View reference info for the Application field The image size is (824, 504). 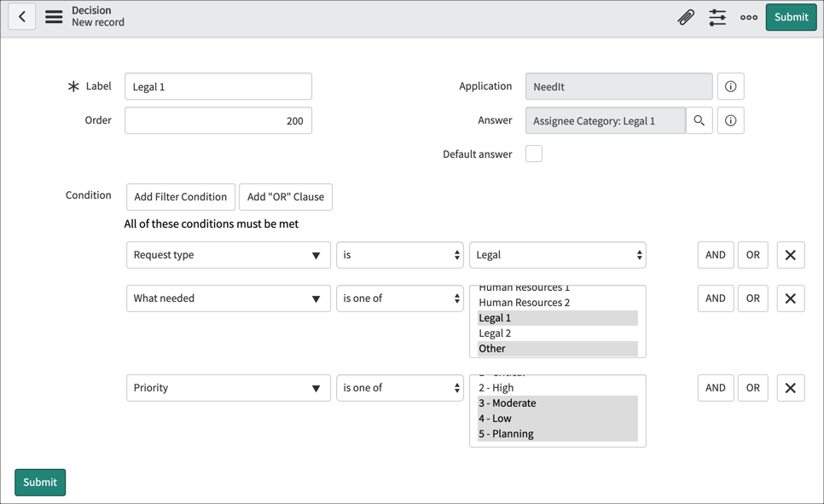(730, 85)
